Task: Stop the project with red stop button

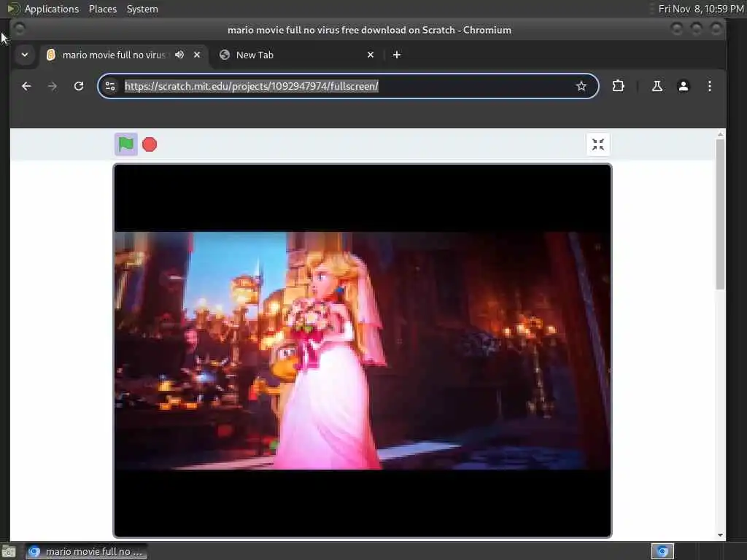Action: point(150,144)
